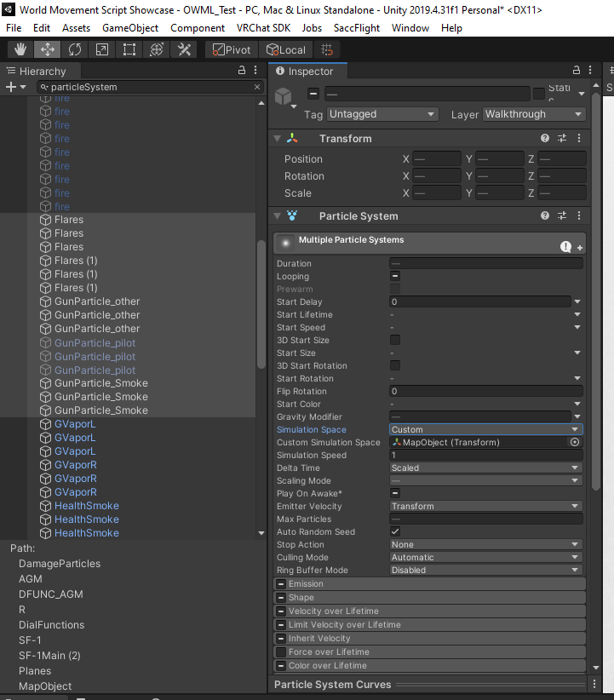
Task: Open Culling Mode Automatic dropdown
Action: coord(486,557)
